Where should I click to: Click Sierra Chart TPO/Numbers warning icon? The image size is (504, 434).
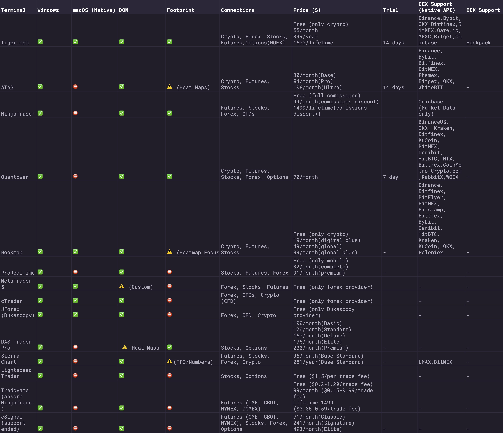point(170,362)
